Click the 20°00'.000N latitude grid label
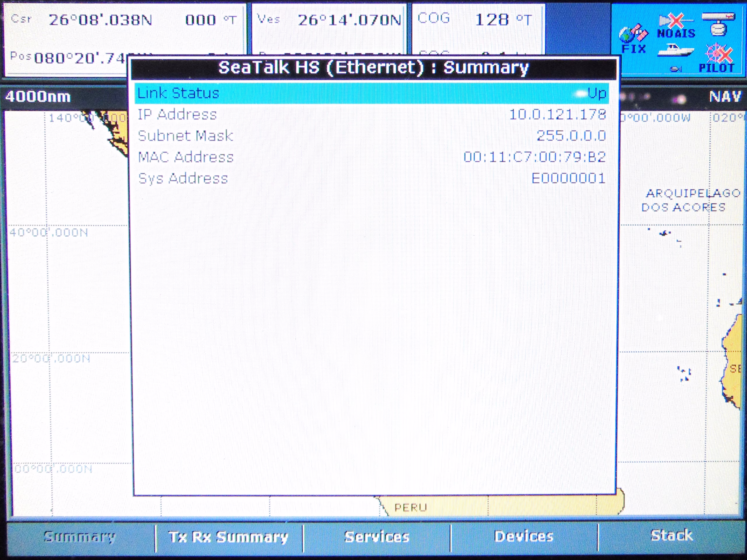The image size is (747, 560). [51, 358]
